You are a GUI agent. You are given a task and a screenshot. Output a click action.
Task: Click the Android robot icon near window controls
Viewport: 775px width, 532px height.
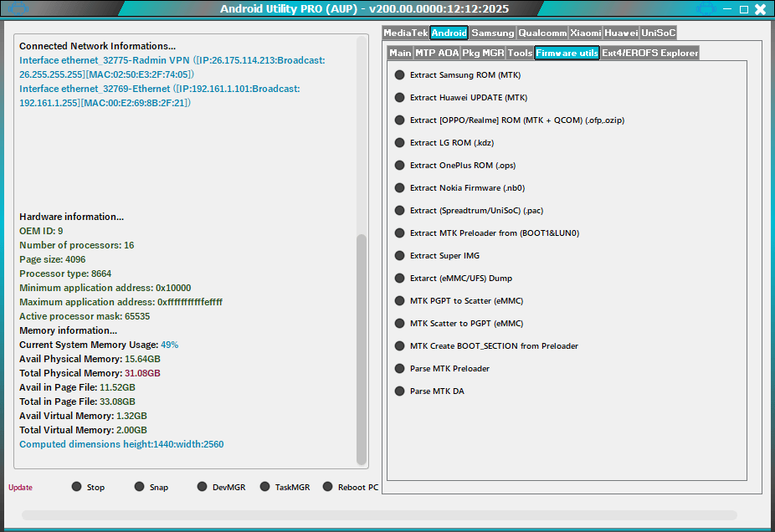(x=706, y=8)
